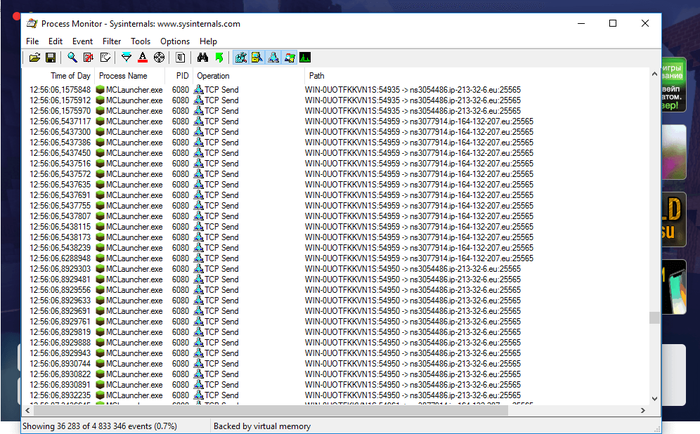Screen dimensions: 700x434
Task: Toggle Show Network Activity
Action: coord(273,58)
